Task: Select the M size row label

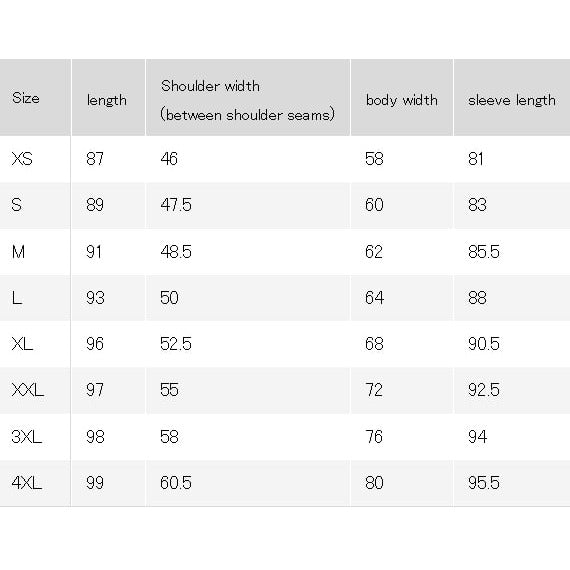Action: [18, 252]
